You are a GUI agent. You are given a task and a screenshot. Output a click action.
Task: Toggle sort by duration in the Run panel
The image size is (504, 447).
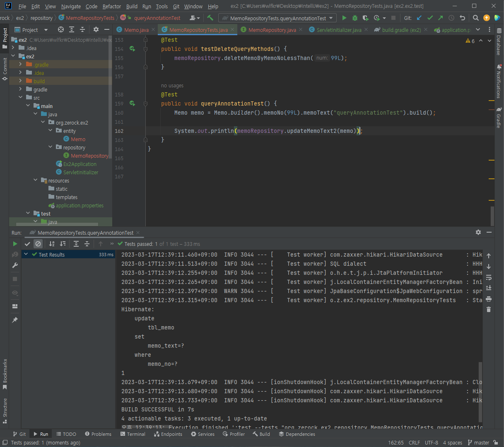[x=63, y=244]
